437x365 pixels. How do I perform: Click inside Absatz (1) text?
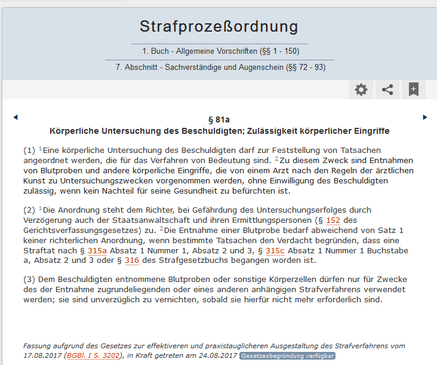[x=218, y=171]
